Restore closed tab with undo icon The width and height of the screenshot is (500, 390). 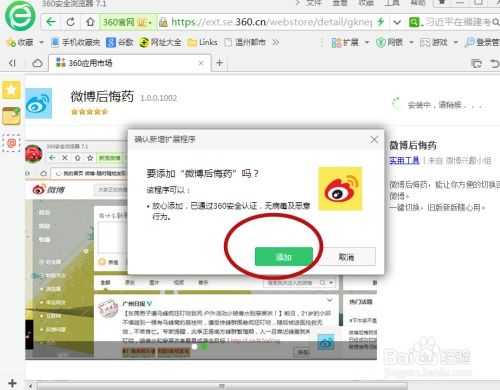(x=495, y=63)
